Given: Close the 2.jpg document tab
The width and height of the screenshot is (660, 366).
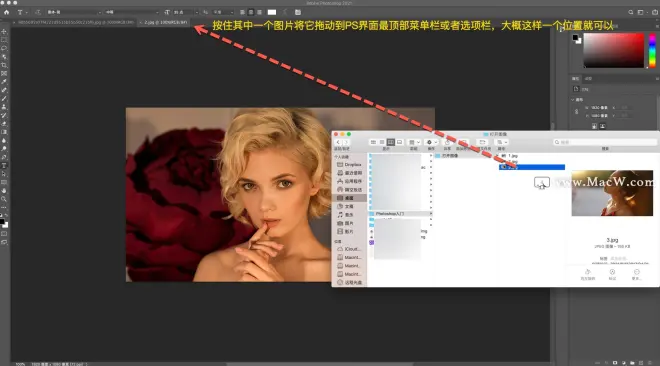Looking at the screenshot, I should click(141, 22).
